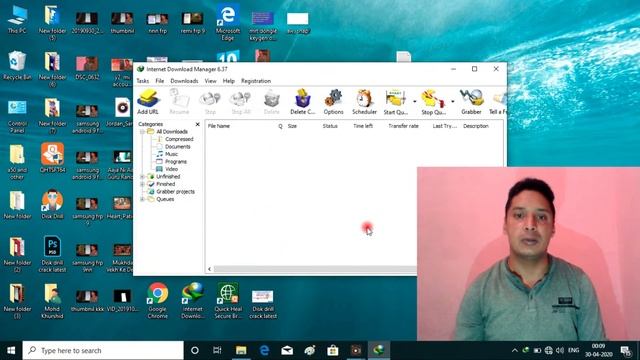Open the Scheduler clock icon
This screenshot has width=640, height=360.
364,102
